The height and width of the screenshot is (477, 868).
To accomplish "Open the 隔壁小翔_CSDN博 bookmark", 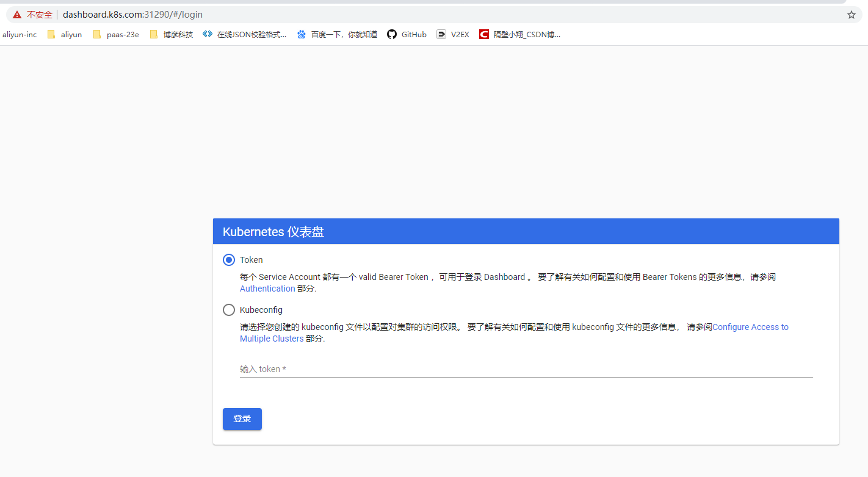I will [x=519, y=35].
